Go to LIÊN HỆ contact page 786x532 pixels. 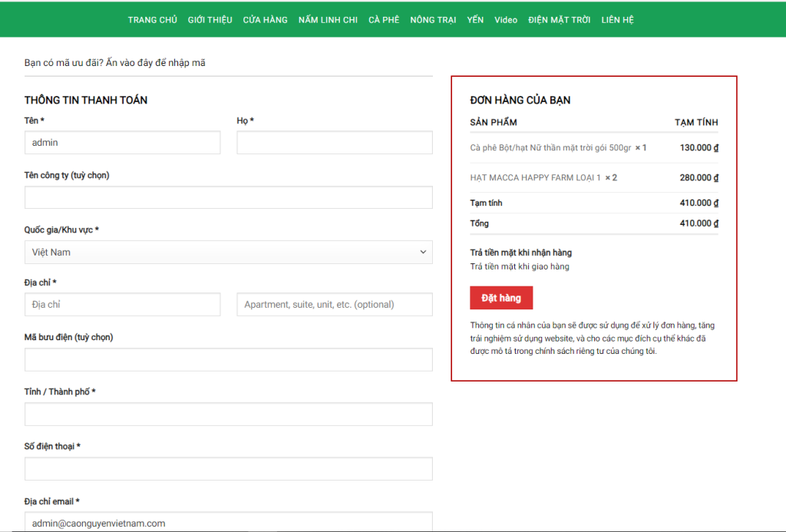click(617, 20)
